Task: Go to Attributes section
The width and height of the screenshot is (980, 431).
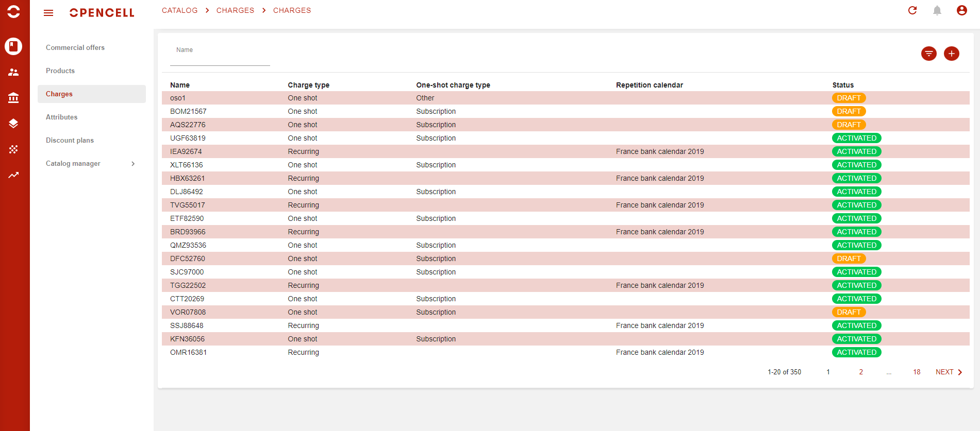Action: point(61,117)
